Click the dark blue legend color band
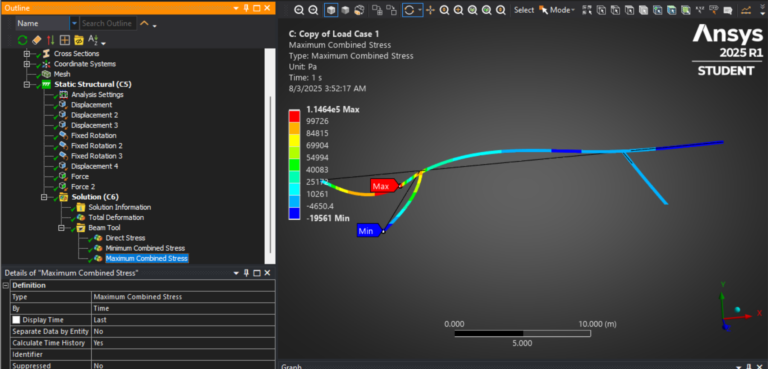768x369 pixels. pyautogui.click(x=294, y=213)
